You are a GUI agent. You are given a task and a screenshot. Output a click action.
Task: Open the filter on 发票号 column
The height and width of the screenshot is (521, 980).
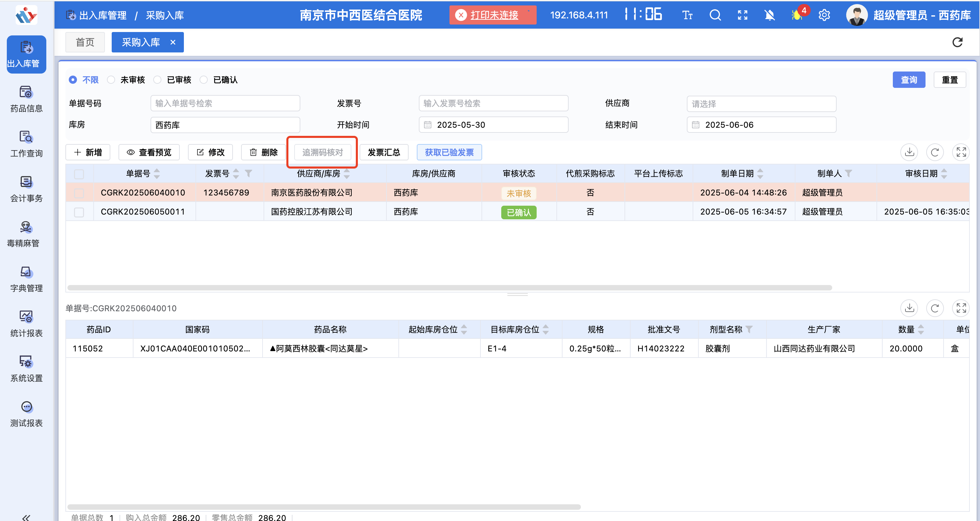pyautogui.click(x=249, y=174)
